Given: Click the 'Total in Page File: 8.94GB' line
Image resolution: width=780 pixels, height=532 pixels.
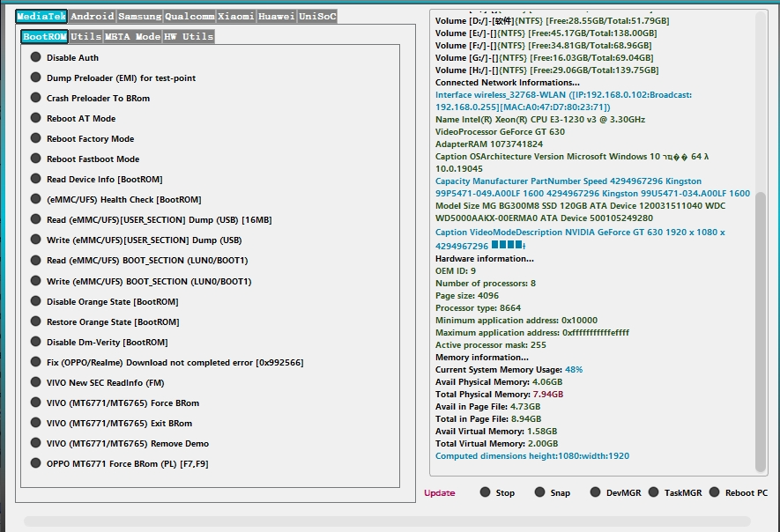Looking at the screenshot, I should [488, 418].
